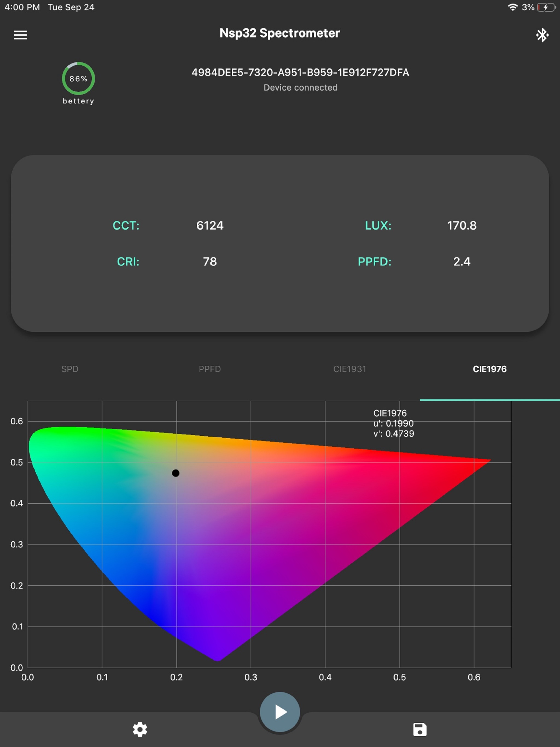The height and width of the screenshot is (747, 560).
Task: Tap the Wi-Fi icon in status bar
Action: click(513, 7)
